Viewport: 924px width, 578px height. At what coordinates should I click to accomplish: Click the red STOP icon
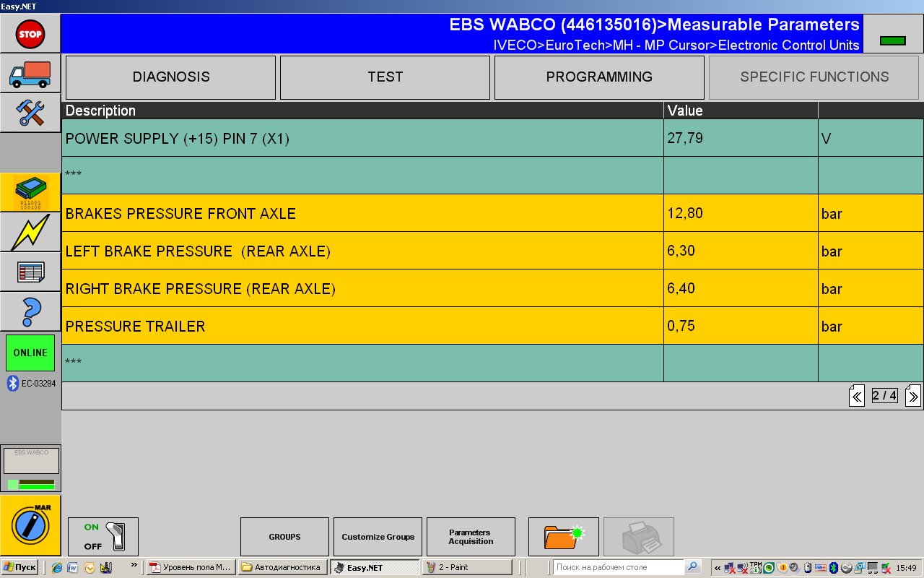pyautogui.click(x=30, y=34)
